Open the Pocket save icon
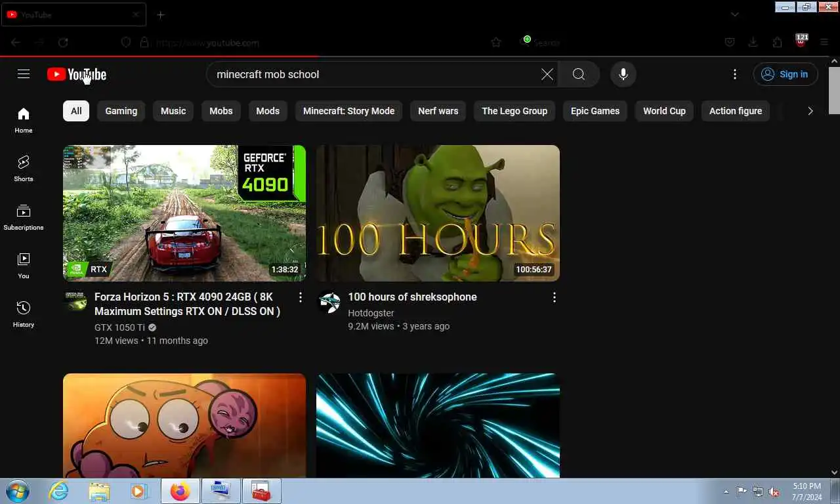The image size is (840, 504). pyautogui.click(x=730, y=43)
